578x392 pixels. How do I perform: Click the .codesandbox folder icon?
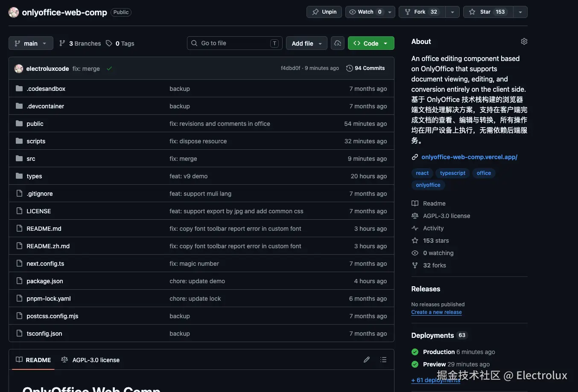click(19, 88)
